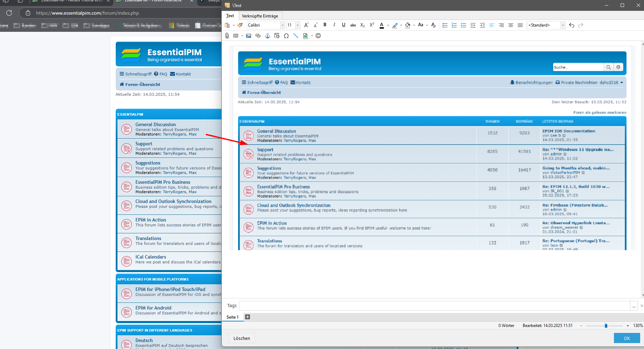Apply the black font color swatch
This screenshot has width=644, height=349.
382,25
